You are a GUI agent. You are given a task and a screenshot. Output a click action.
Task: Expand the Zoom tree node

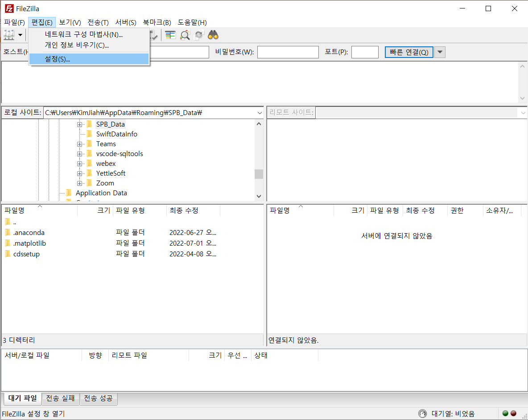point(79,183)
